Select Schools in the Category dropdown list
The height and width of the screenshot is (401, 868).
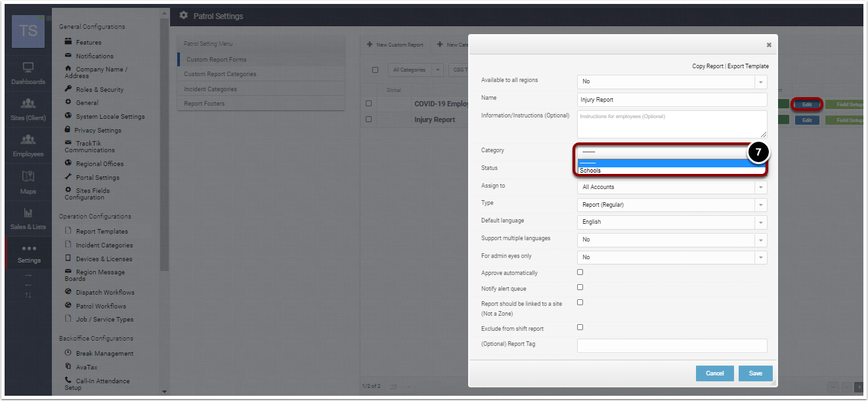click(671, 171)
